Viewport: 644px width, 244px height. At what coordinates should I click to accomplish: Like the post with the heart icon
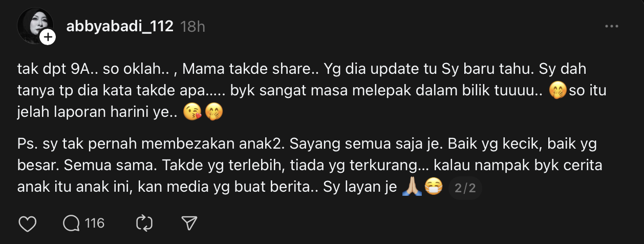(x=27, y=223)
